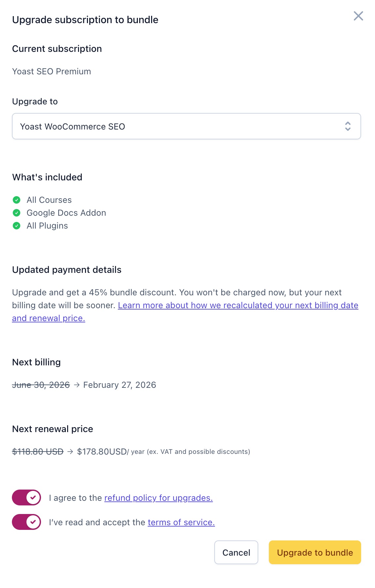The image size is (375, 588).
Task: Click the arrow icon after June 30, 2026
Action: point(77,385)
